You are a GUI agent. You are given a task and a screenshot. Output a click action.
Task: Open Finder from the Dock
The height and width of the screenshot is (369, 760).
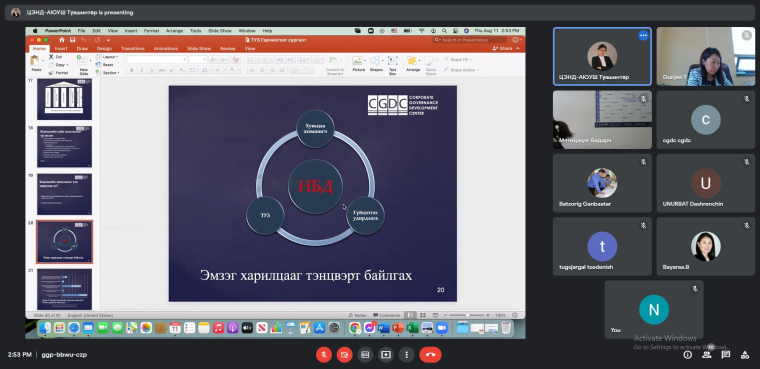click(x=45, y=328)
